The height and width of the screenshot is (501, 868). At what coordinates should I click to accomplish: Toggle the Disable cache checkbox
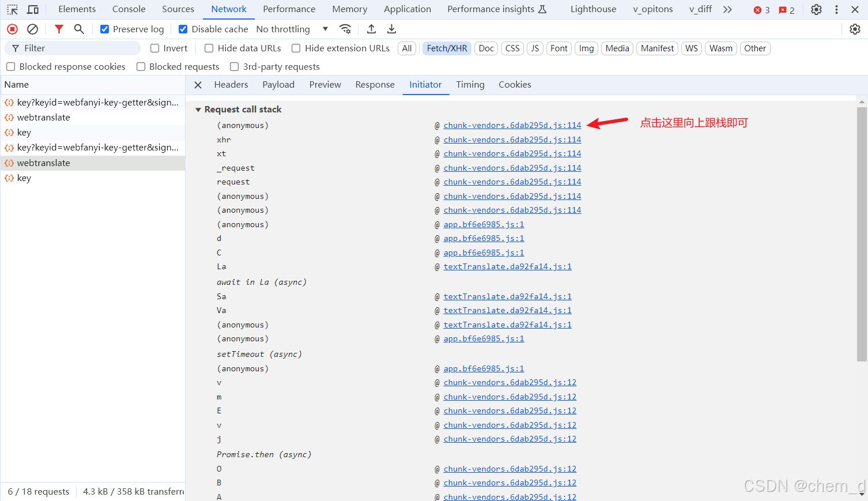(183, 29)
